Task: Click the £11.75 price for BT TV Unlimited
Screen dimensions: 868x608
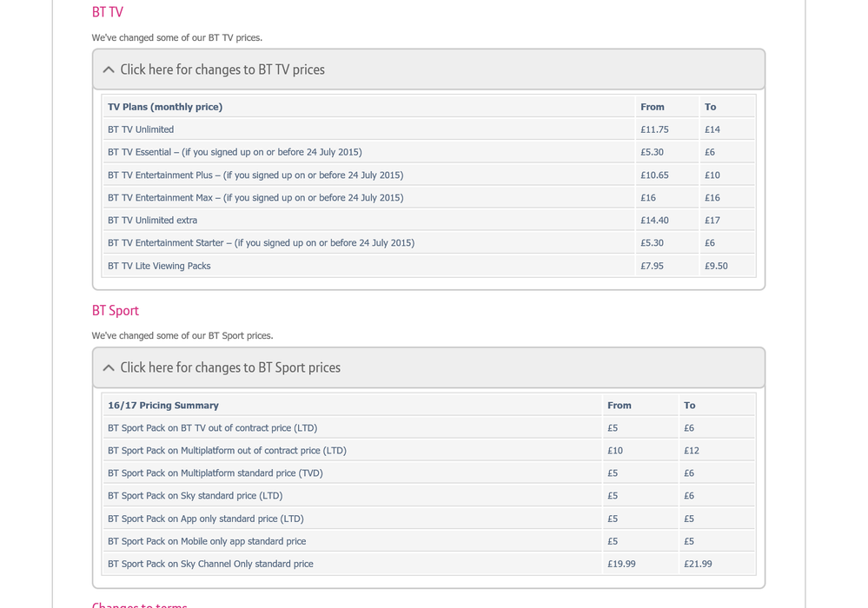Action: point(654,129)
